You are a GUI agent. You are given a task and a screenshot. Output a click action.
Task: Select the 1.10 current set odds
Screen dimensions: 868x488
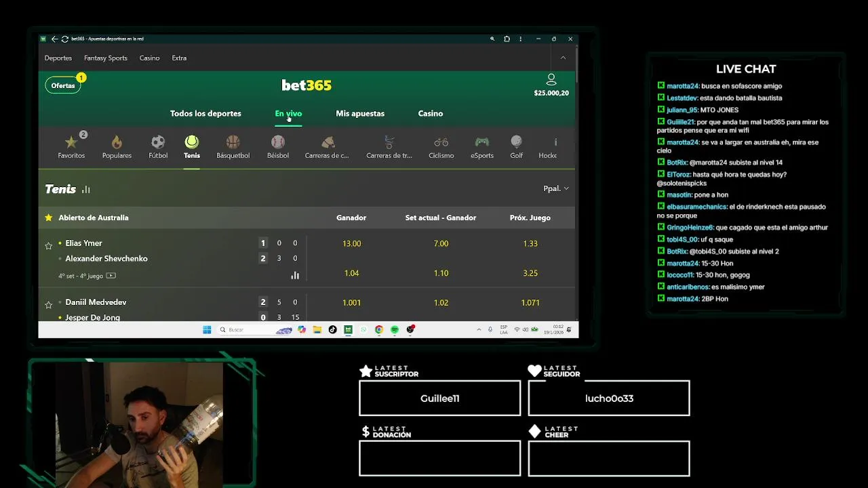tap(441, 273)
